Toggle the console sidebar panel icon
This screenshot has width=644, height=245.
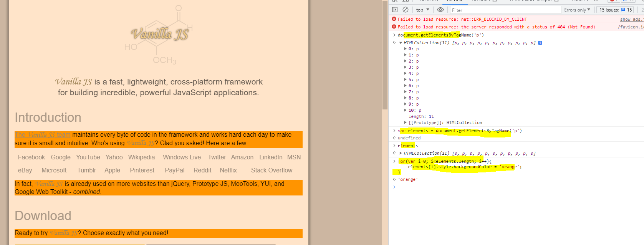coord(395,10)
